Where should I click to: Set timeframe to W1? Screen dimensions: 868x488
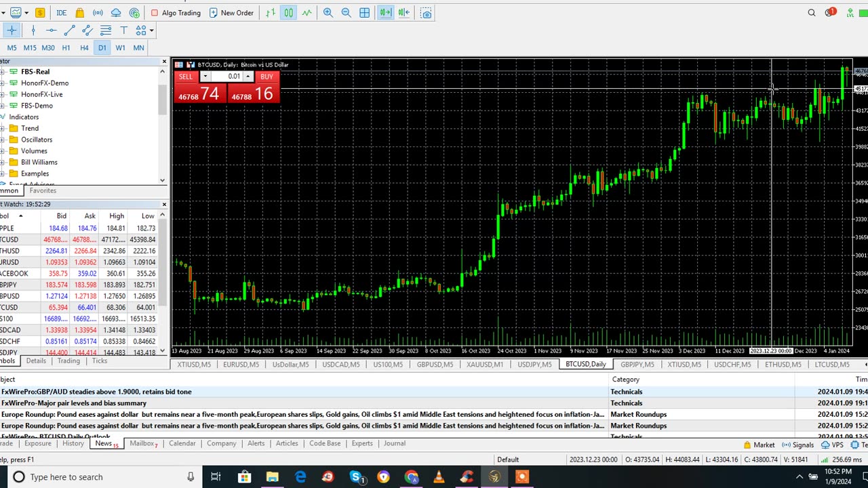120,47
